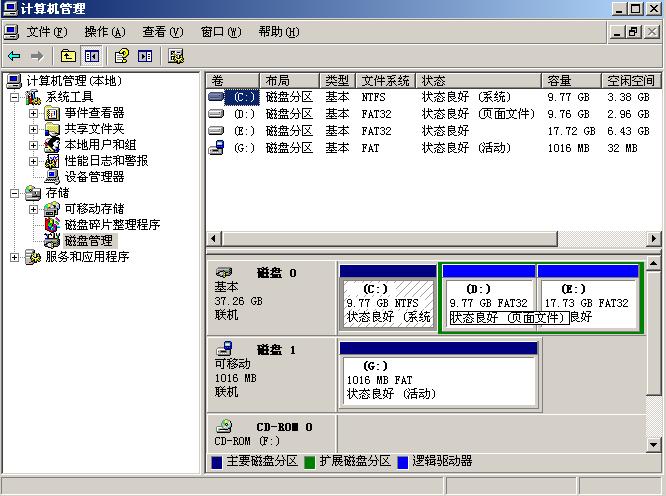Click the 逻辑驱动器 blue legend swatch
This screenshot has width=666, height=496.
(x=403, y=462)
